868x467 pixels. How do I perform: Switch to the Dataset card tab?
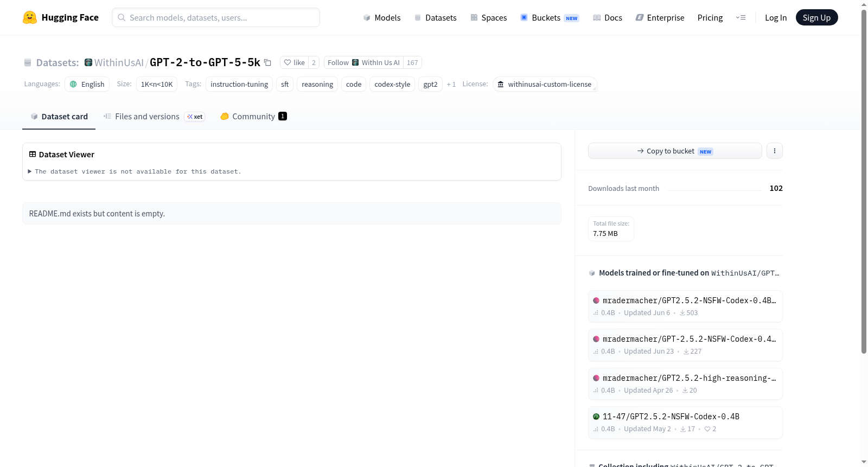tap(59, 117)
